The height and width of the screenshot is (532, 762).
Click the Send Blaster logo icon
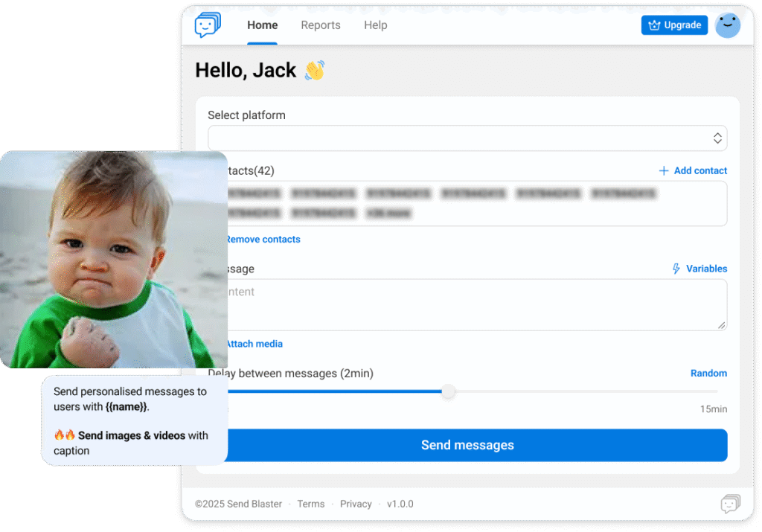tap(208, 25)
